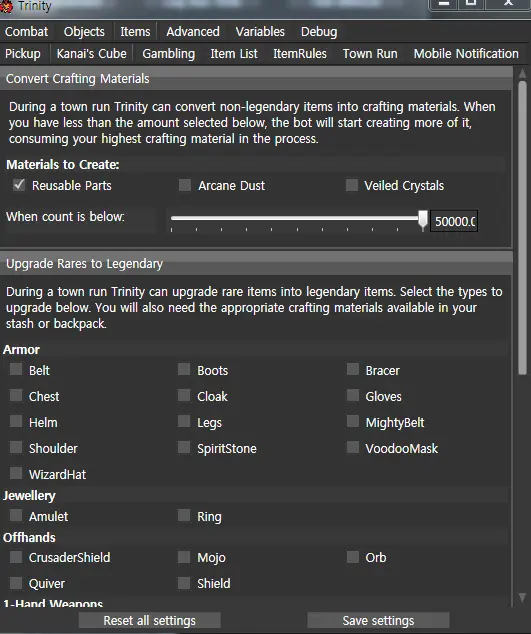Enable the Quiver offhand checkbox
The width and height of the screenshot is (531, 634).
point(16,583)
